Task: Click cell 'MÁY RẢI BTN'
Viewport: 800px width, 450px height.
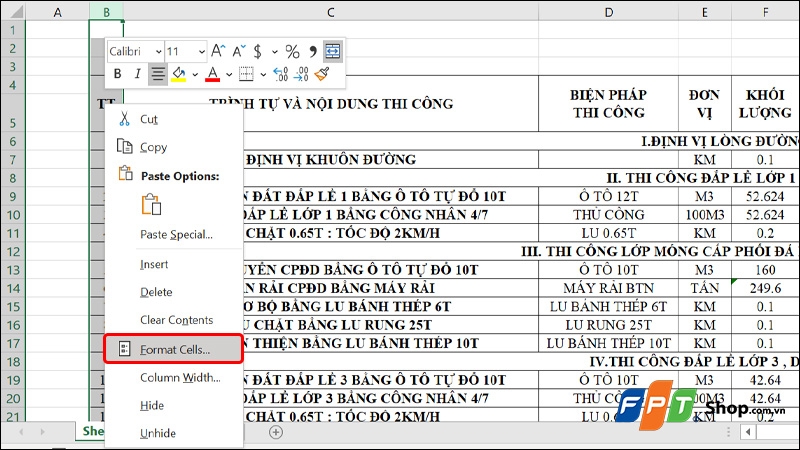Action: (609, 288)
